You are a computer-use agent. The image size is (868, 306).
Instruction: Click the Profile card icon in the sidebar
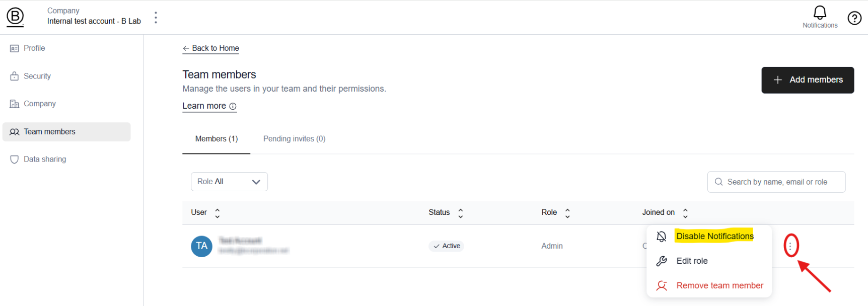coord(14,49)
